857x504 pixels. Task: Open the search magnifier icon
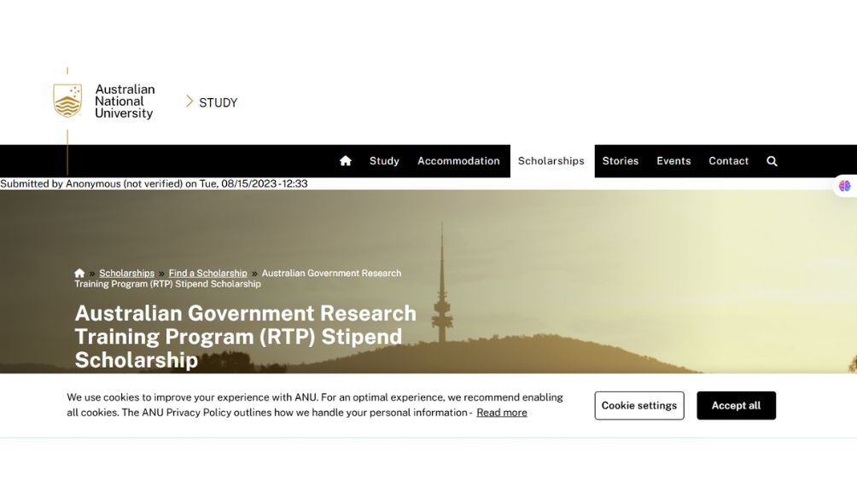[x=772, y=161]
